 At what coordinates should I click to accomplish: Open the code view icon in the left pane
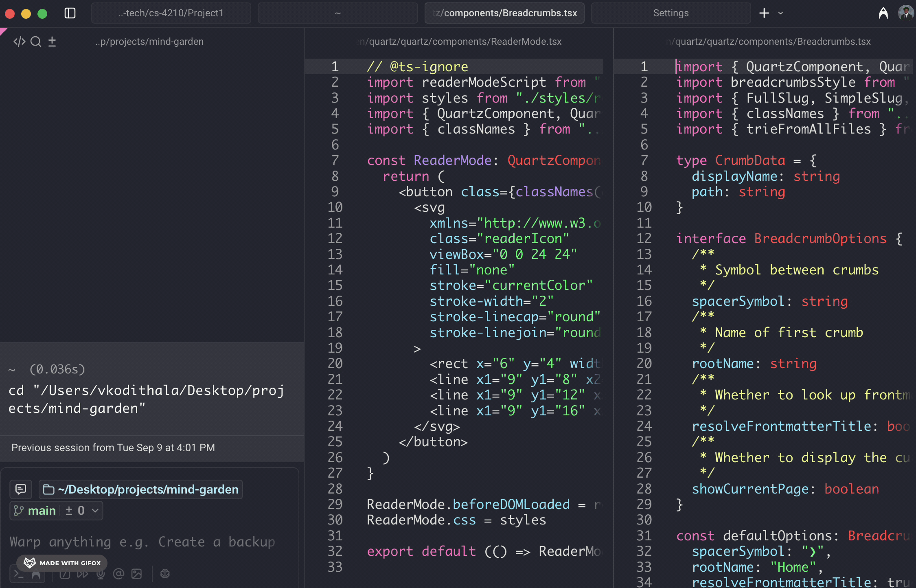pyautogui.click(x=19, y=42)
